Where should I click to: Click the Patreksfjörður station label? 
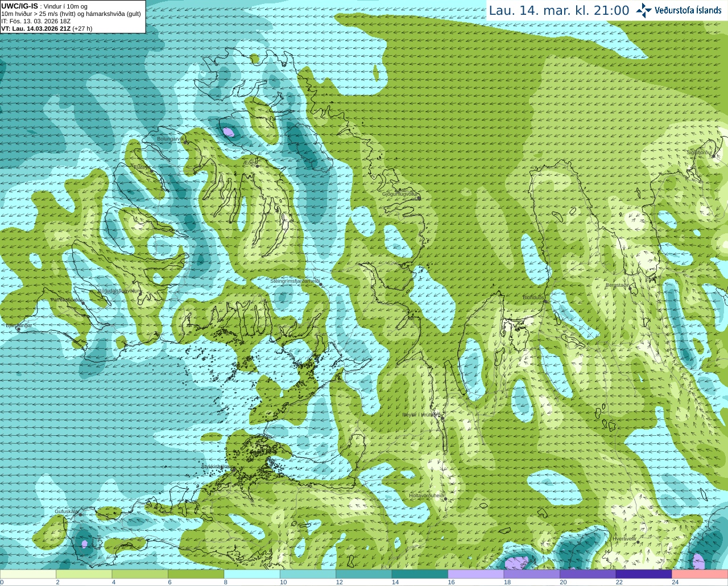coord(67,300)
